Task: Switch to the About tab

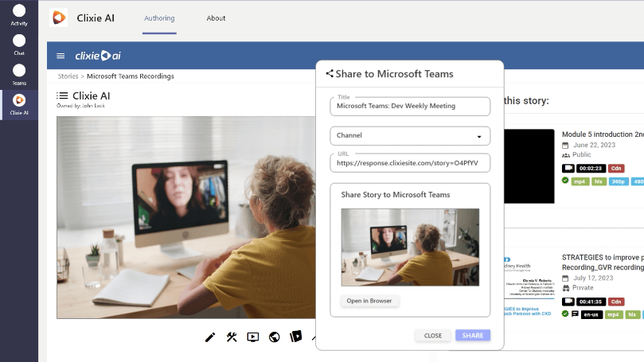Action: 216,18
